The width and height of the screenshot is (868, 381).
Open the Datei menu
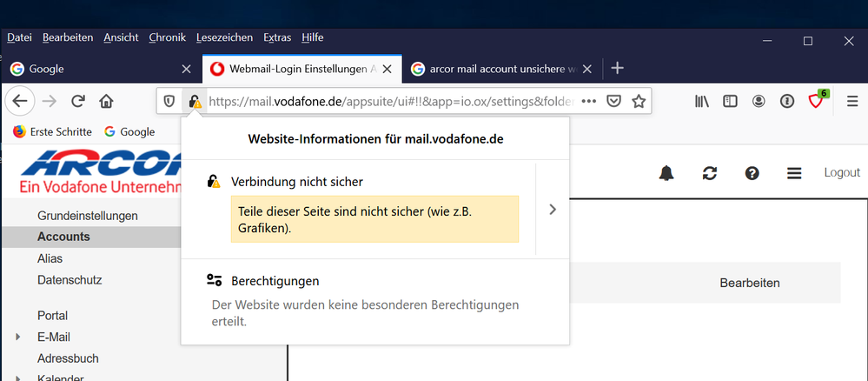point(19,37)
